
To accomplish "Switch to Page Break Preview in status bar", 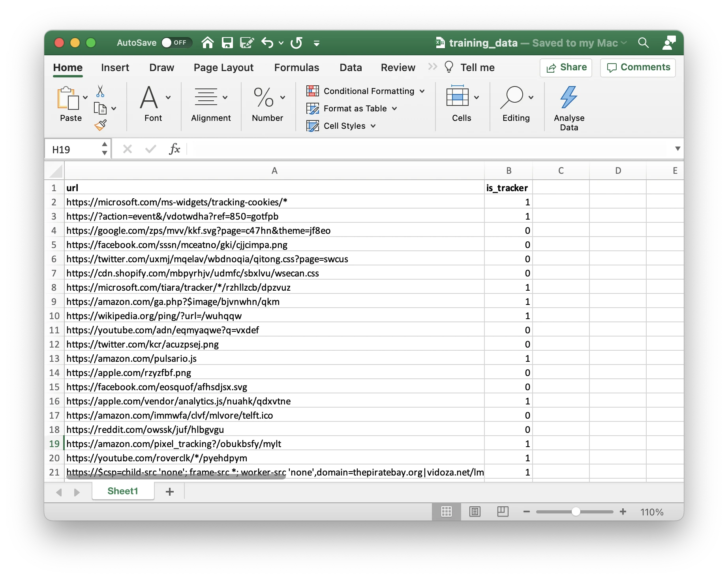I will pyautogui.click(x=503, y=512).
